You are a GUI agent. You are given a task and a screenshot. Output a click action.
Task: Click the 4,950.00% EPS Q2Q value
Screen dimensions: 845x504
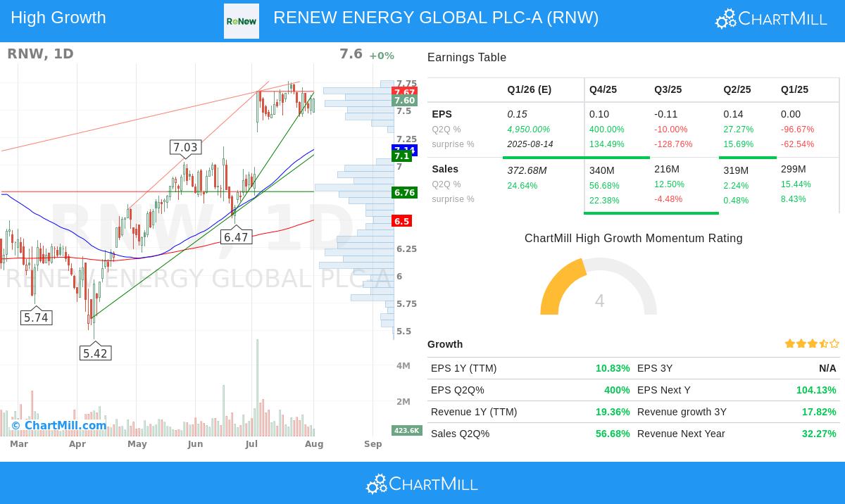click(x=529, y=130)
